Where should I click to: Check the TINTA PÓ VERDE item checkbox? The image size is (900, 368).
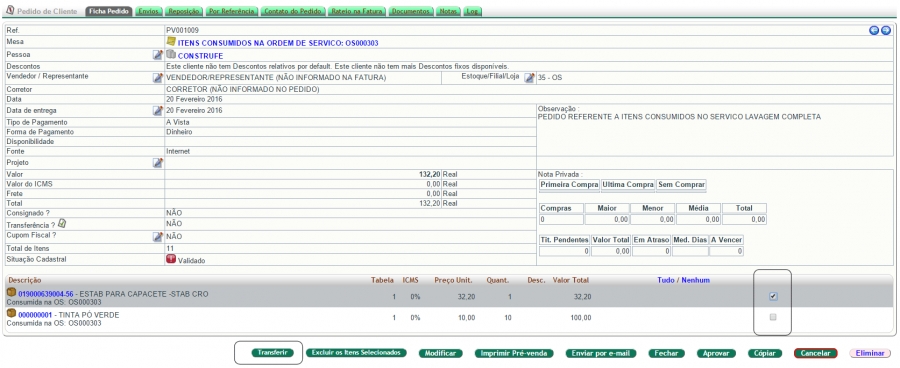coord(773,317)
